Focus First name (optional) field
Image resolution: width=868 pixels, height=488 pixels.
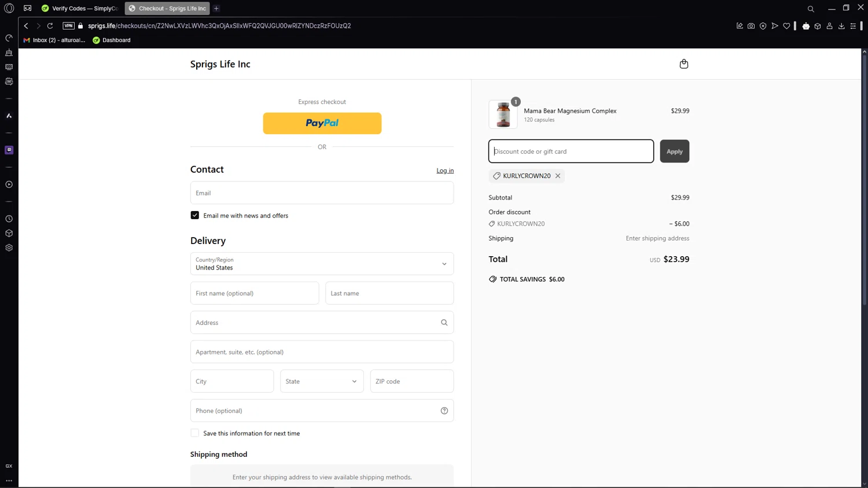255,293
